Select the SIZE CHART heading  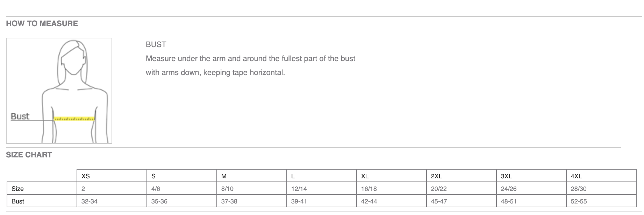coord(29,155)
